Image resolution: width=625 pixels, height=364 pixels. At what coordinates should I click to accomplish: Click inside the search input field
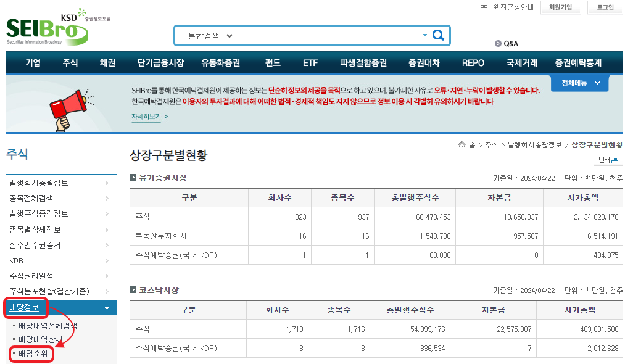(x=327, y=36)
